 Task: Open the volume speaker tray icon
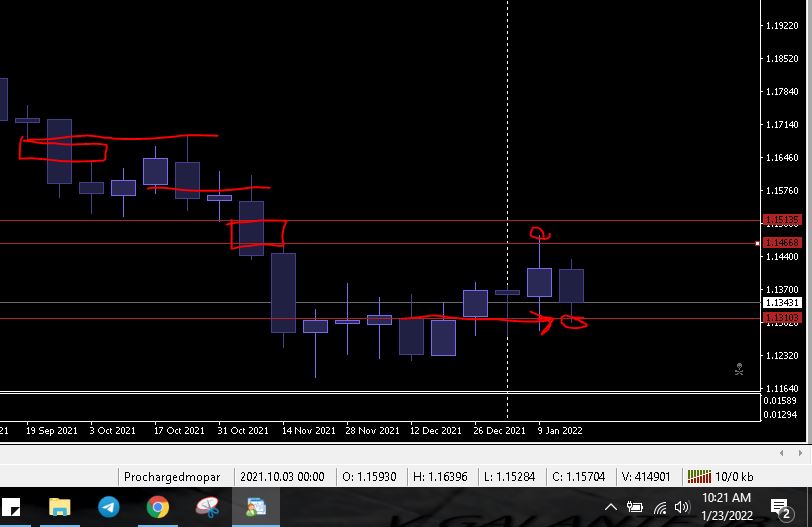(x=682, y=507)
